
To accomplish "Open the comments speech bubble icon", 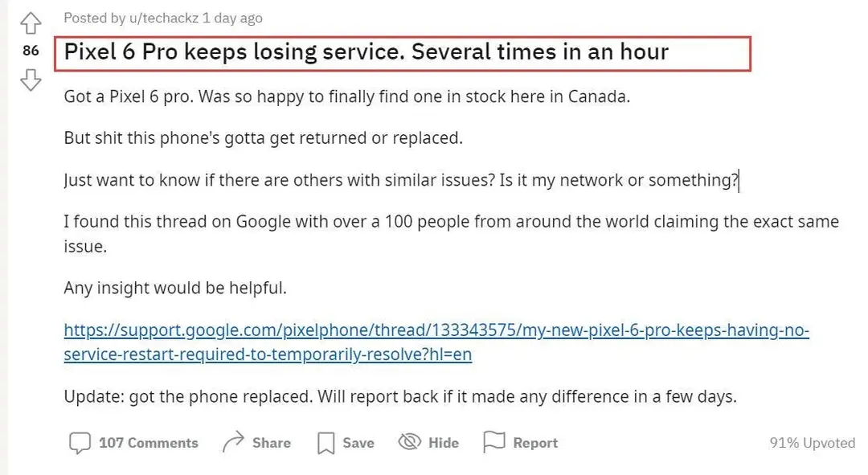I will [x=80, y=443].
